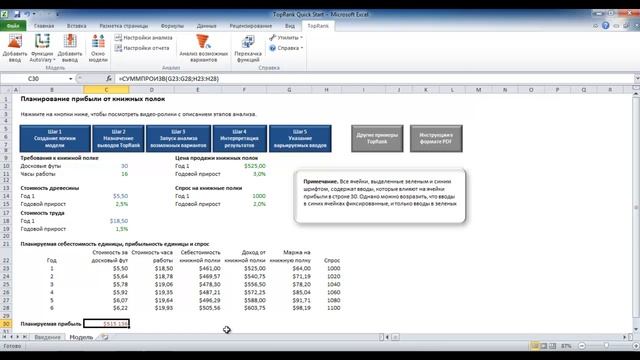
Task: Select the cost cell $461,00 in year 1
Action: [x=198, y=268]
